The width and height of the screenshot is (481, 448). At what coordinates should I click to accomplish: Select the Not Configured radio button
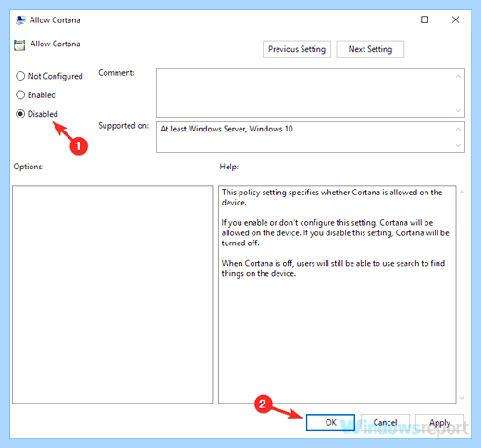click(x=20, y=76)
